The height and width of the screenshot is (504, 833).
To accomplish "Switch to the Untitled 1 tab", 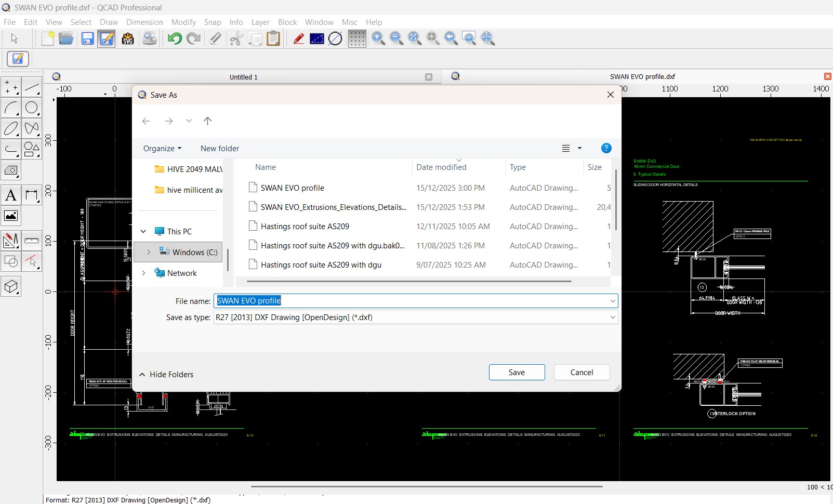I will point(242,76).
